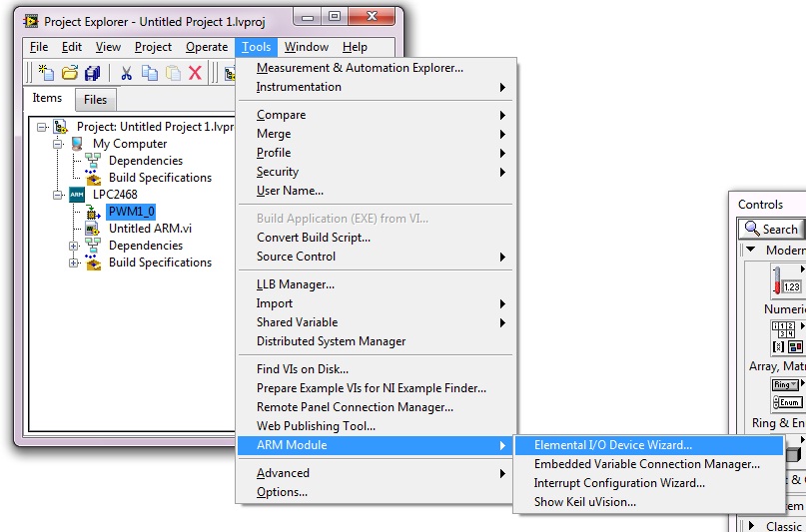Open the Window menu
The image size is (806, 532).
307,47
